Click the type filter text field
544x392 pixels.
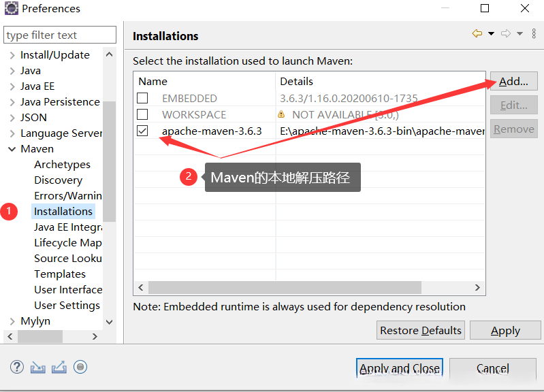[x=60, y=35]
